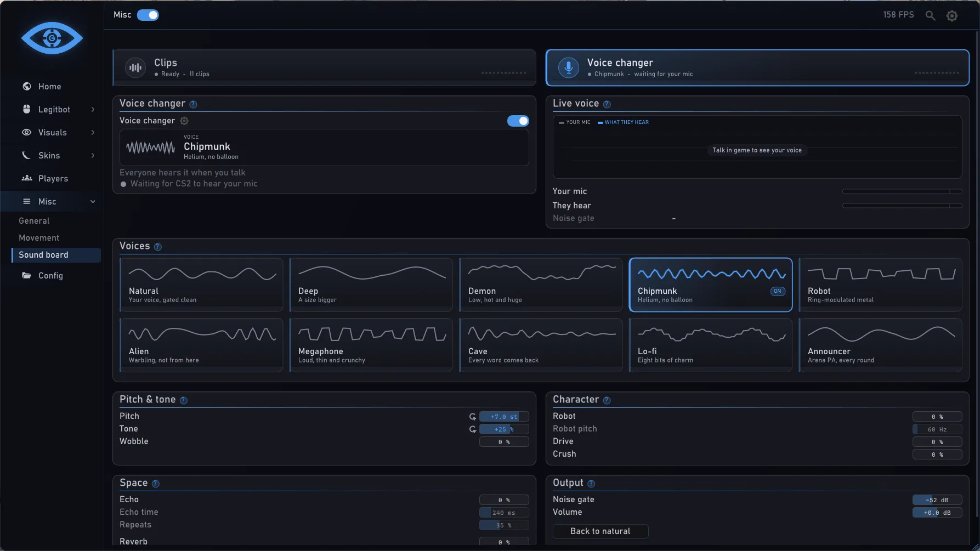Expand the Legitbot sidebar section
The image size is (980, 551).
point(93,110)
